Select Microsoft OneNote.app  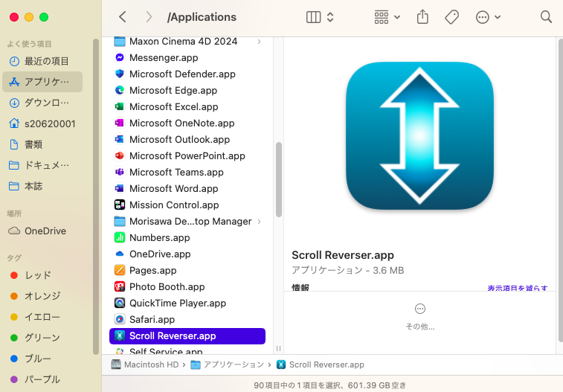pyautogui.click(x=187, y=123)
